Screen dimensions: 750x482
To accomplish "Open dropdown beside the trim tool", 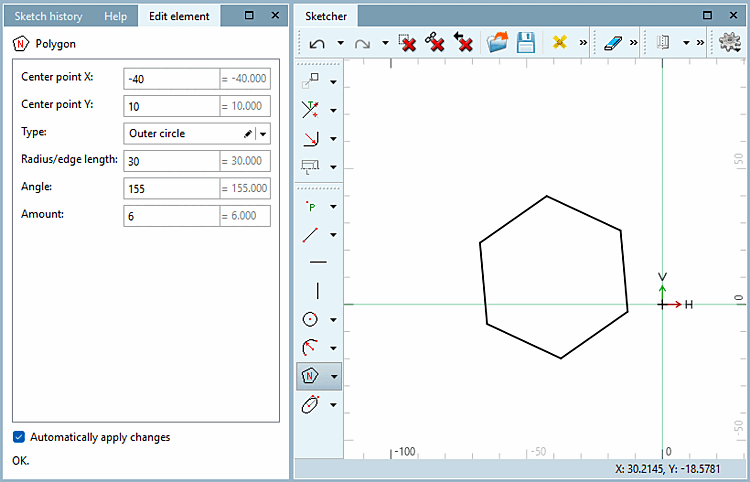I will (x=333, y=110).
